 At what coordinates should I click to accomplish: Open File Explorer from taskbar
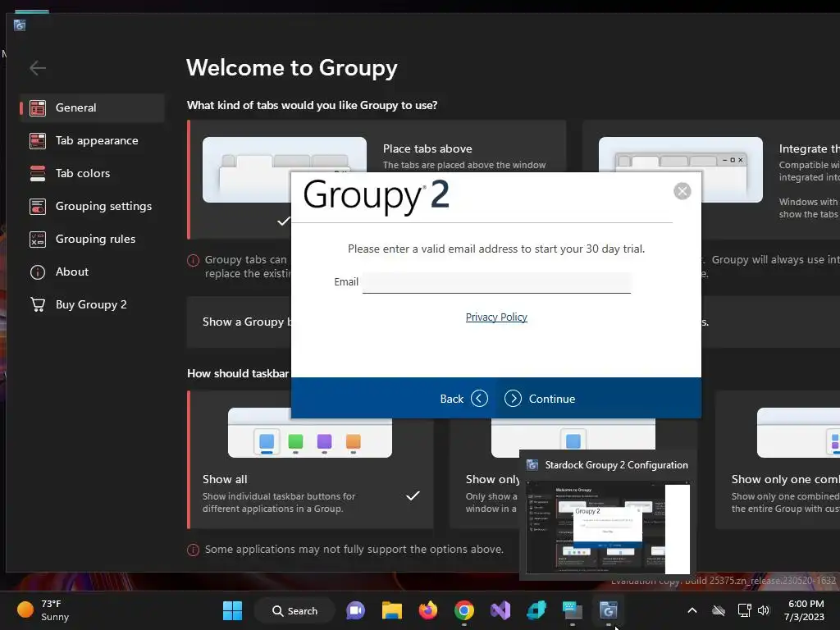[x=391, y=610]
